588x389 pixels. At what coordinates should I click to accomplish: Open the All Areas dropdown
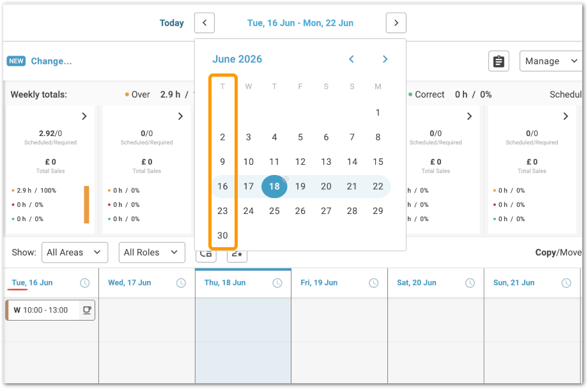75,252
